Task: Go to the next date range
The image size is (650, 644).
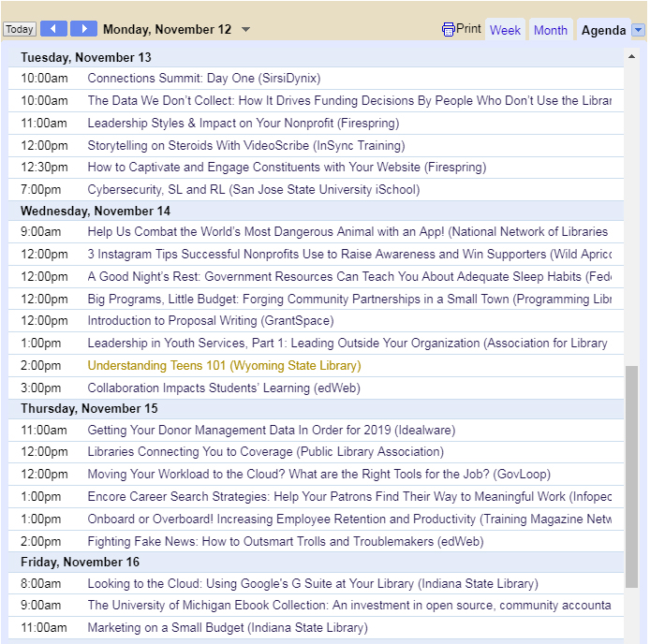Action: click(83, 29)
